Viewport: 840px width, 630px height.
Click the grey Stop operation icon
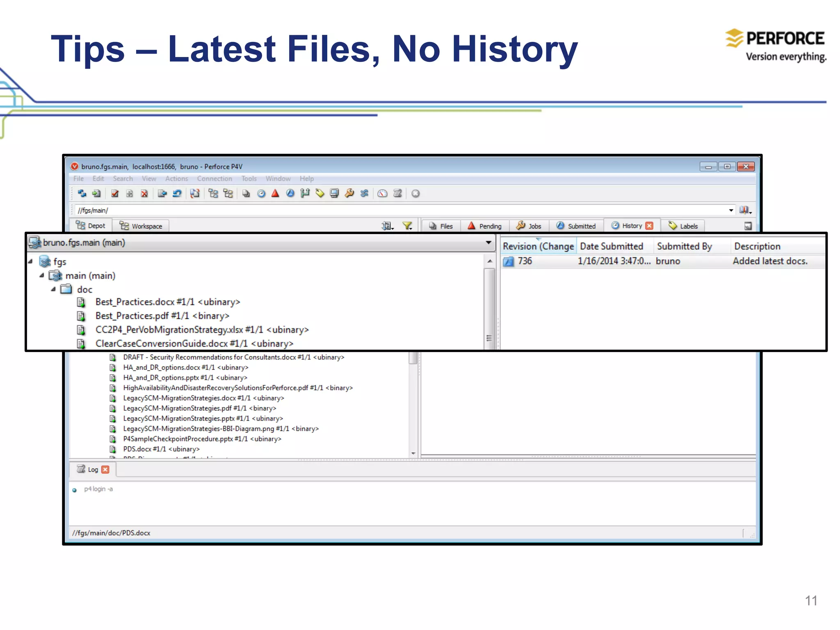tap(415, 193)
